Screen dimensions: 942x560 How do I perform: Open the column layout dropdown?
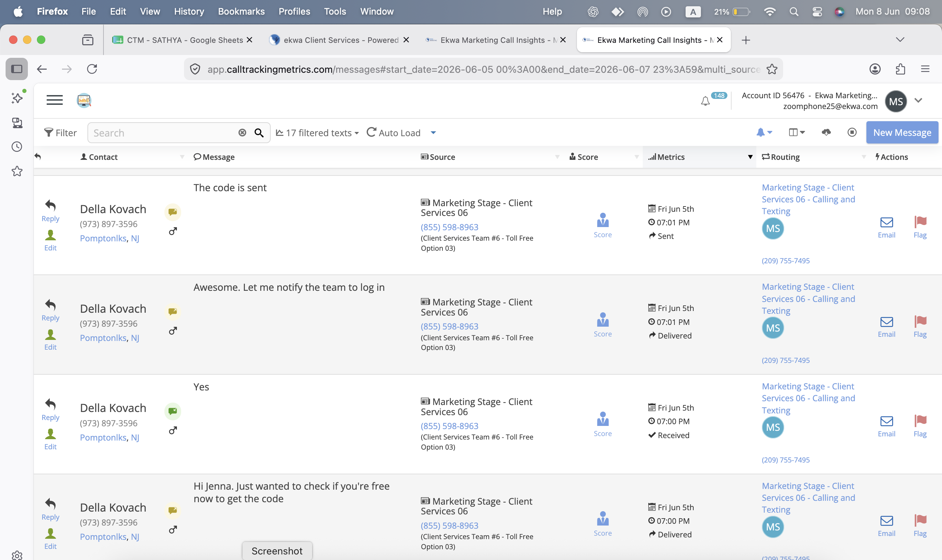tap(797, 132)
